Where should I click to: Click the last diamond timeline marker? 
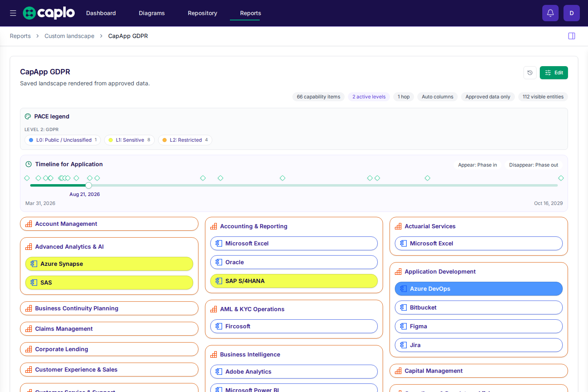point(561,178)
